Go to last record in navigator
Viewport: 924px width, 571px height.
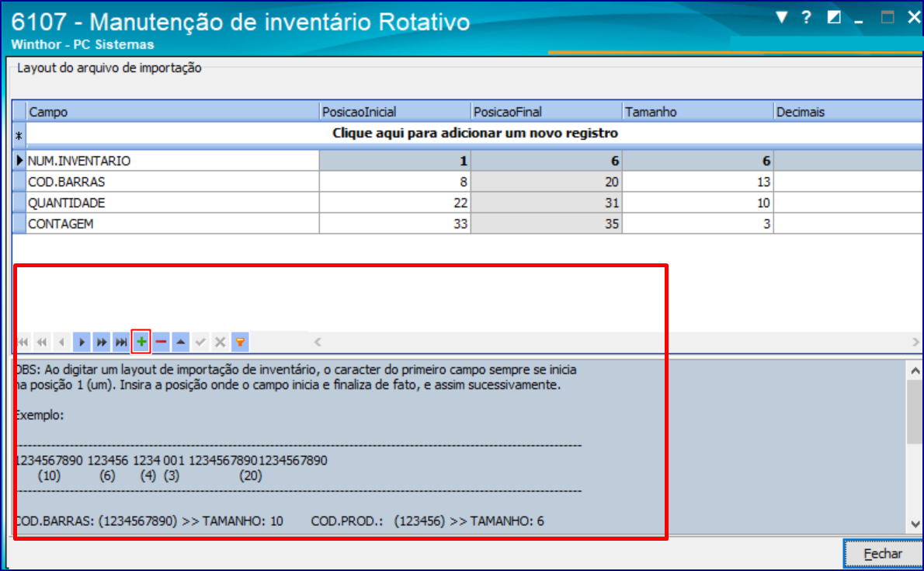tap(121, 342)
